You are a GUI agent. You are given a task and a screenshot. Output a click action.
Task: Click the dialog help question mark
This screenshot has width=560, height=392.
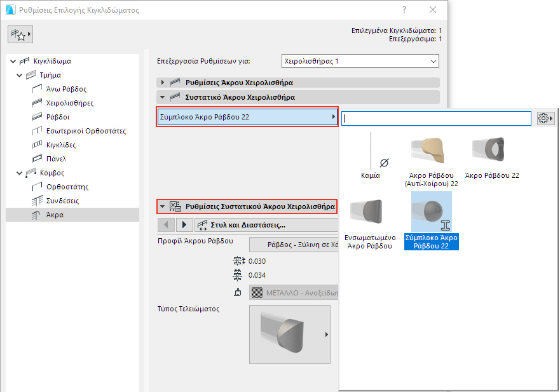click(404, 10)
